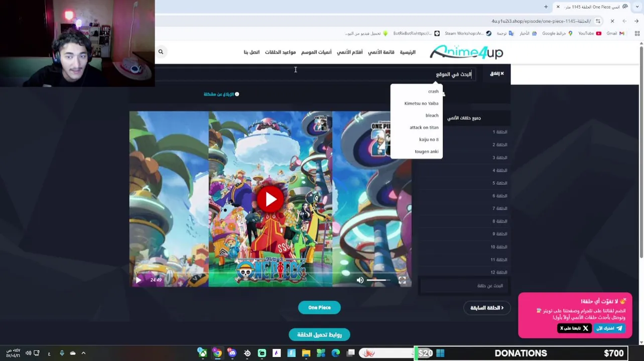
Task: Open مواعيد الحلقات menu item
Action: [280, 52]
